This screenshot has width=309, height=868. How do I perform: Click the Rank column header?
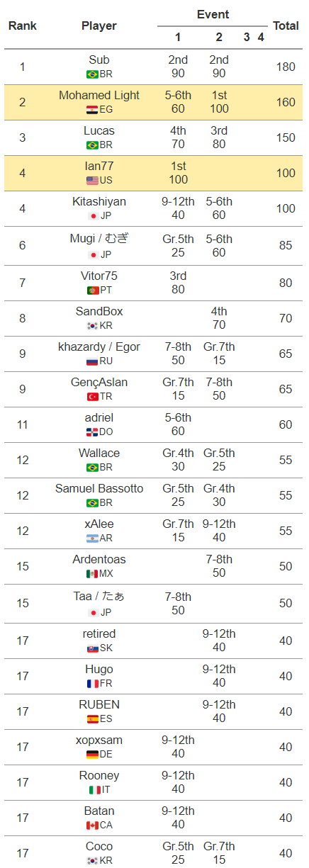coord(23,26)
